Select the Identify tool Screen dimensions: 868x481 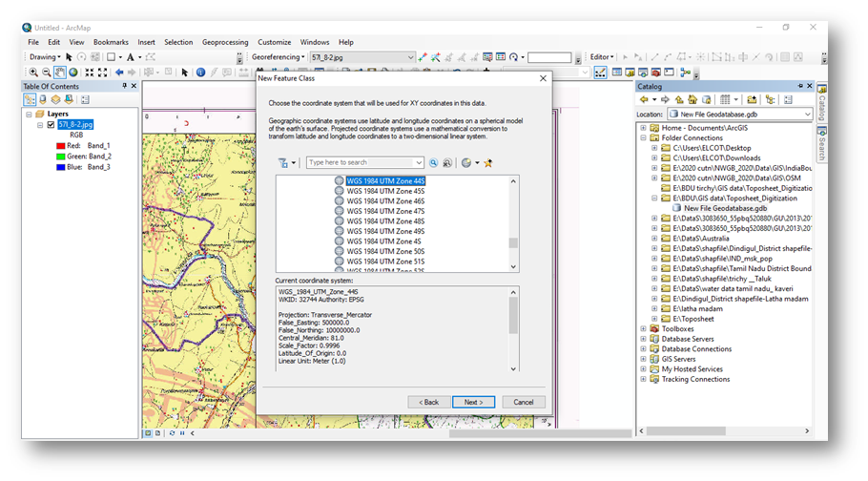coord(201,73)
